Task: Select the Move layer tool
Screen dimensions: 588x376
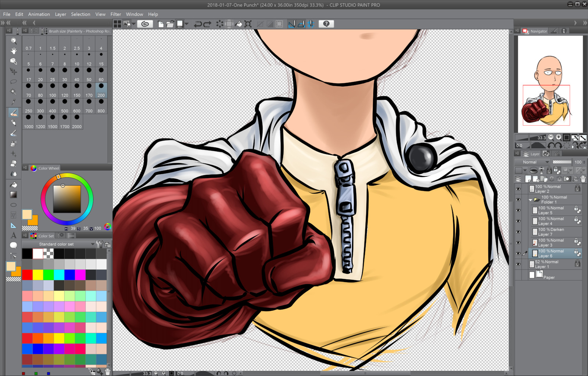Action: pyautogui.click(x=14, y=71)
